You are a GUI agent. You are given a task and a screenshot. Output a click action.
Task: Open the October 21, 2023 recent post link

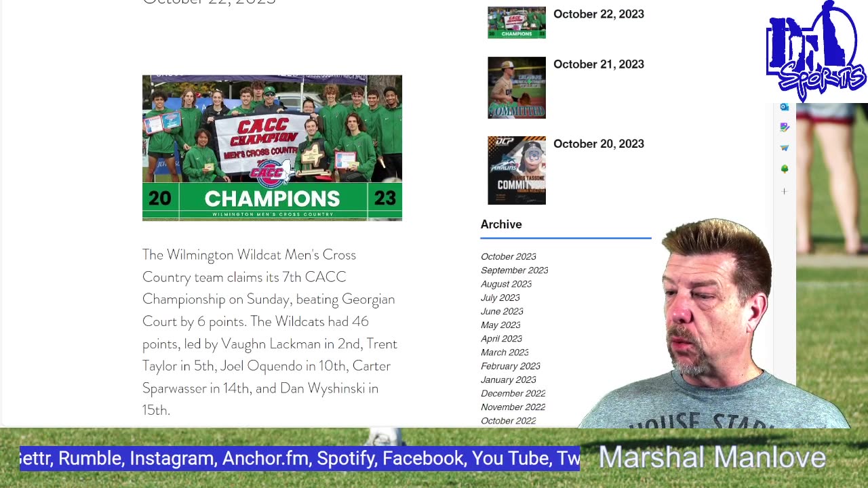[599, 64]
